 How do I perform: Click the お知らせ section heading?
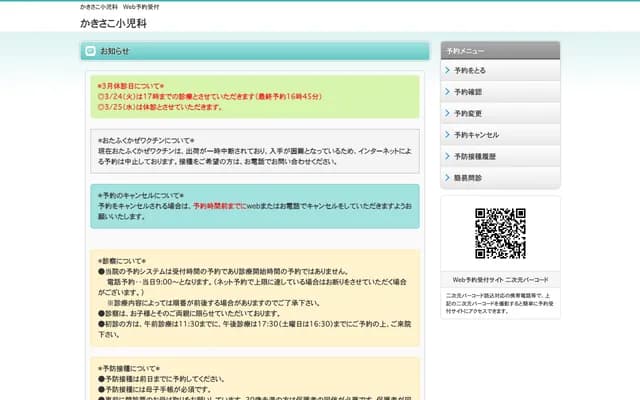[115, 51]
